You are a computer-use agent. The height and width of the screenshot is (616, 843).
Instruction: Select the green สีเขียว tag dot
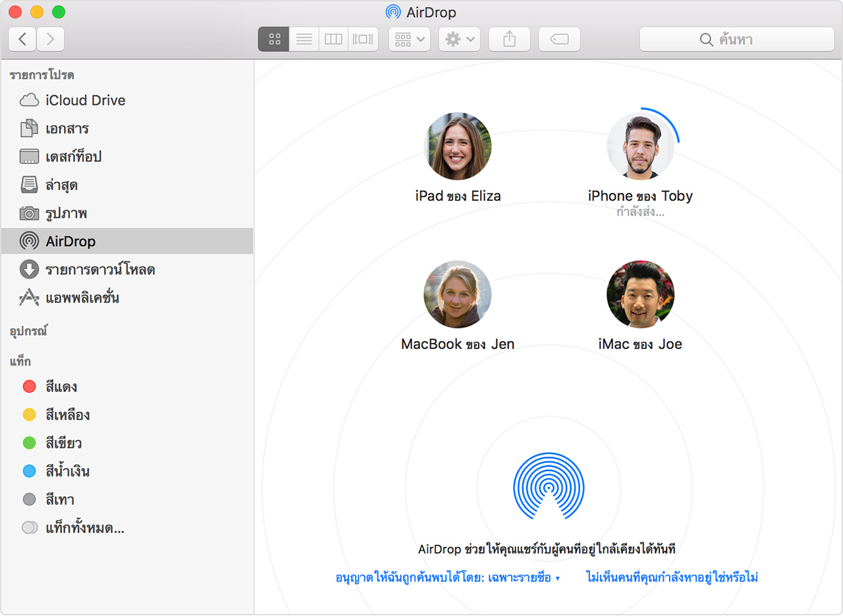pos(29,443)
